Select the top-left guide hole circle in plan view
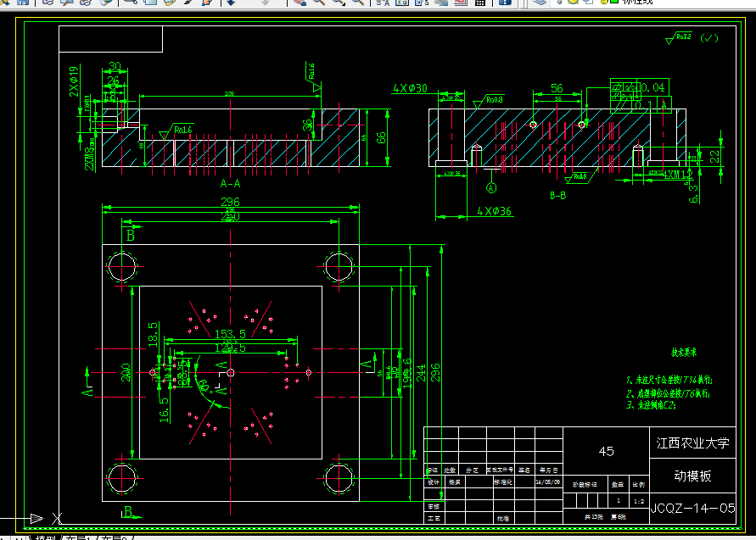Screen dimensions: 756x540 (122, 266)
